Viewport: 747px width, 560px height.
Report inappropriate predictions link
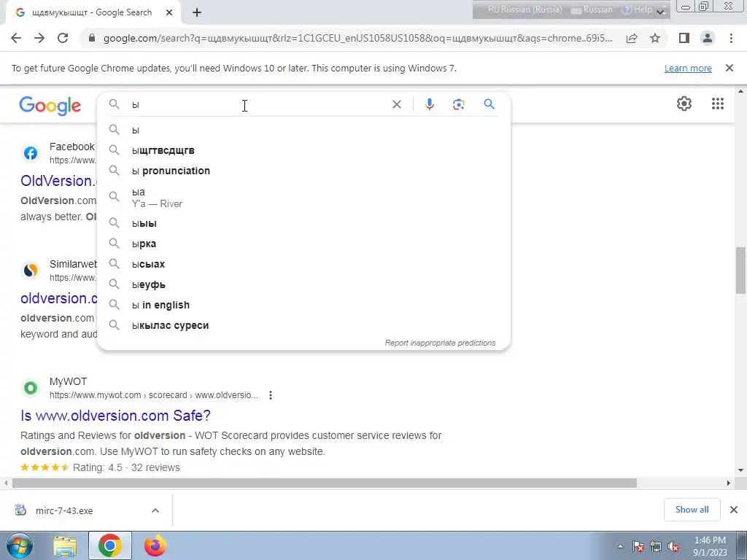point(440,343)
